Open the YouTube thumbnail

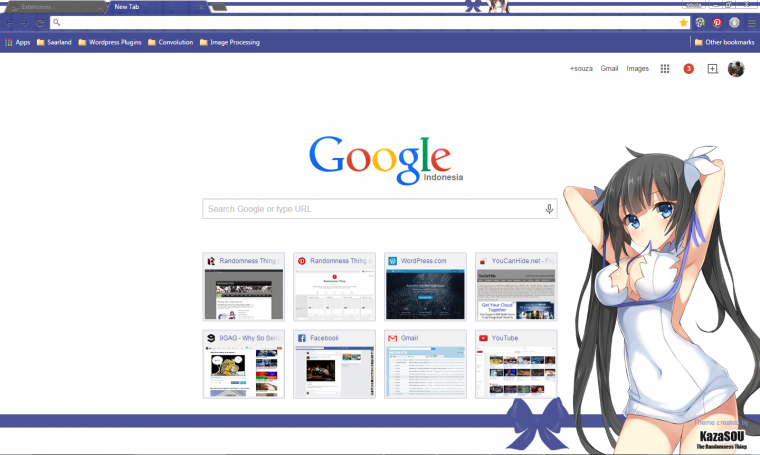click(516, 364)
